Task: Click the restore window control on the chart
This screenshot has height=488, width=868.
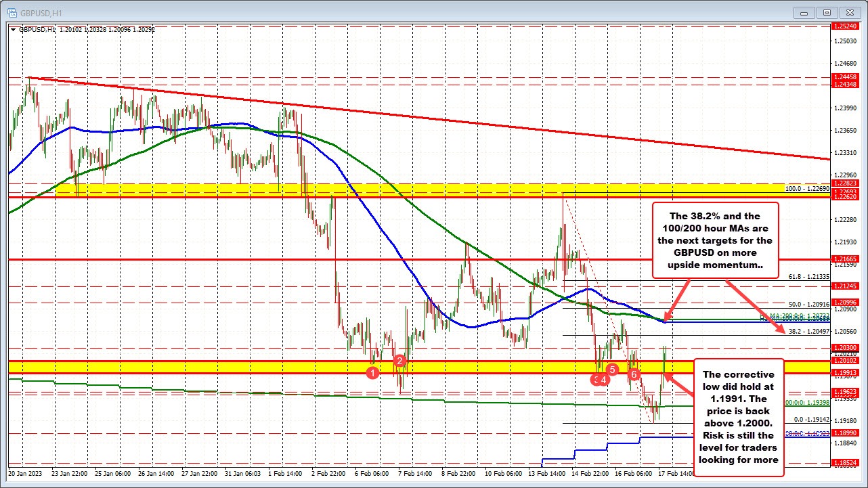Action: point(826,12)
